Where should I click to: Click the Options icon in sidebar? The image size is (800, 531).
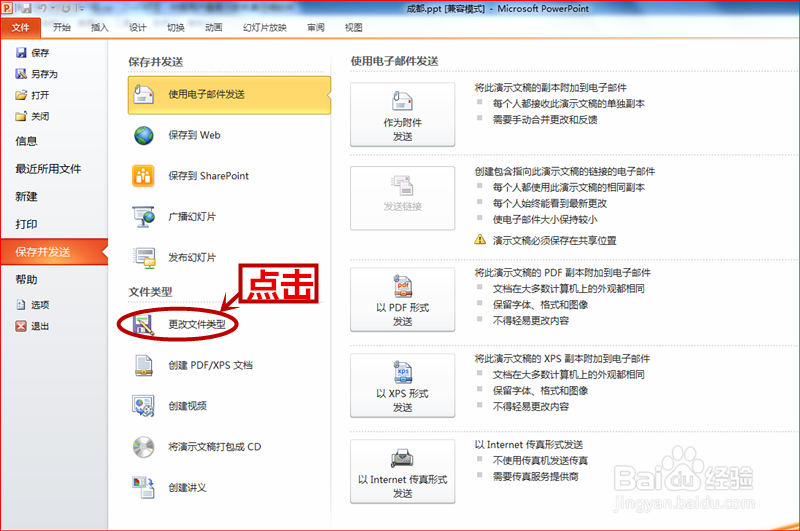coord(21,305)
